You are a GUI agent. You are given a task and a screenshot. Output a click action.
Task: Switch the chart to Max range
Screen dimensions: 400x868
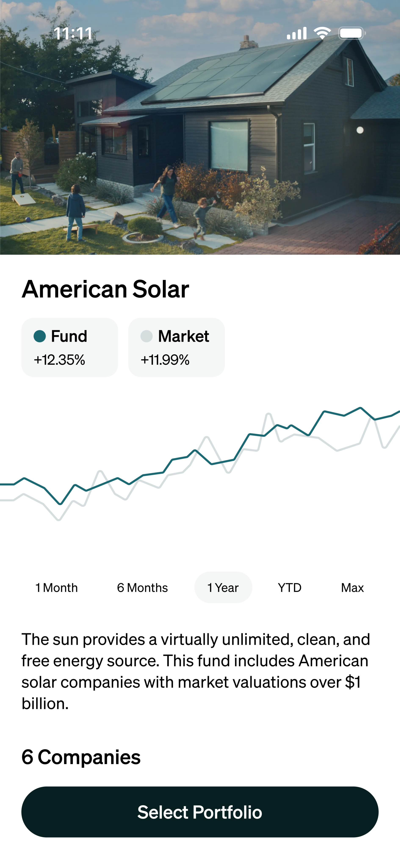point(352,588)
